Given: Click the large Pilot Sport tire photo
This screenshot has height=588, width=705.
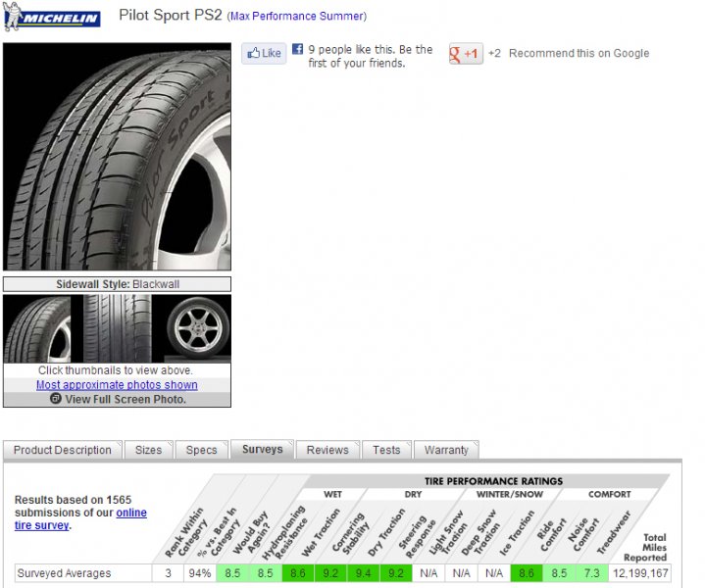Looking at the screenshot, I should pos(117,157).
